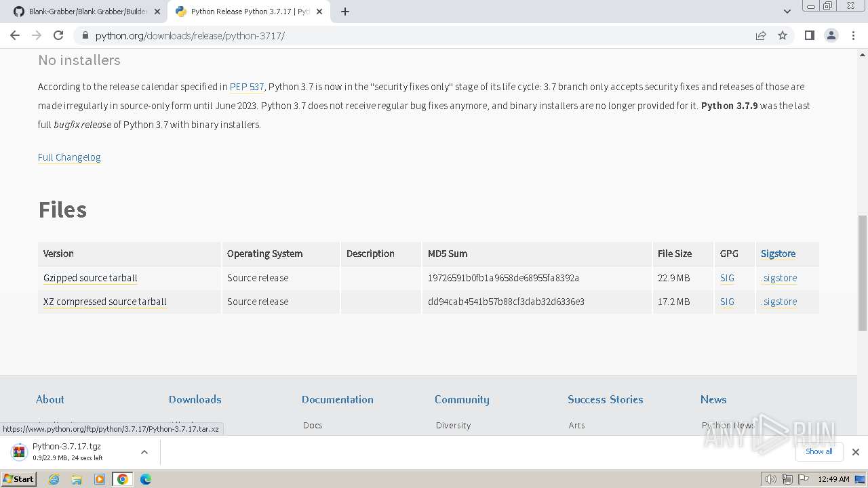Launch Internet Explorer from taskbar

pos(54,479)
